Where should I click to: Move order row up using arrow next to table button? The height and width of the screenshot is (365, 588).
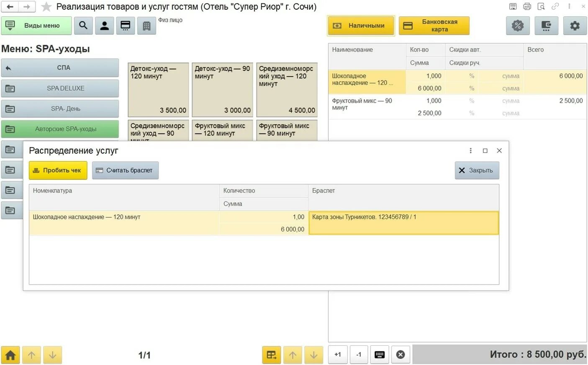point(293,355)
